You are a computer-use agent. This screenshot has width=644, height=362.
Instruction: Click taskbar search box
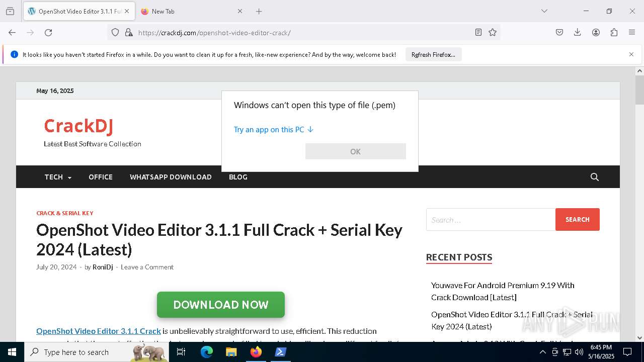click(x=97, y=352)
